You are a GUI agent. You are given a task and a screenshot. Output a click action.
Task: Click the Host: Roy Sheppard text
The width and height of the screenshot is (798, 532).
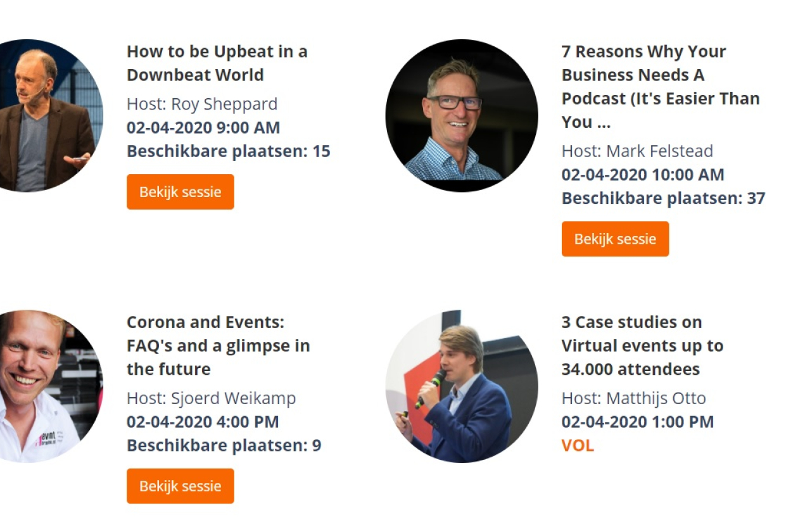[202, 104]
